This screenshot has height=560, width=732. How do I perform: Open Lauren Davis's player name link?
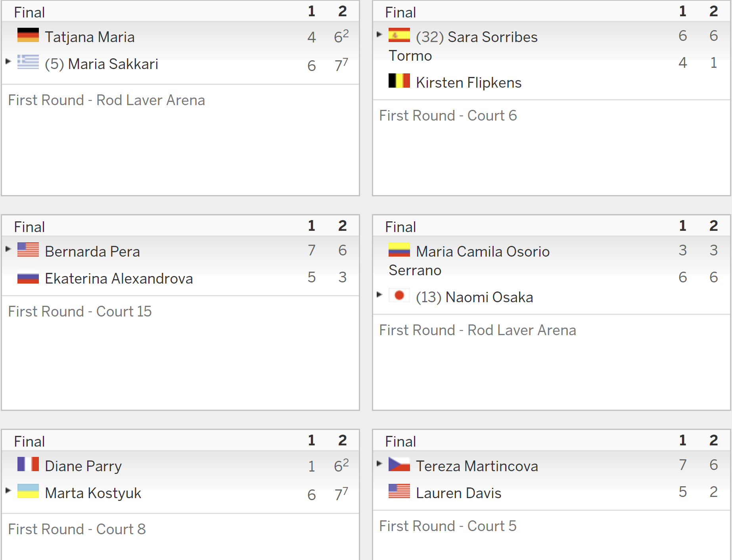(459, 493)
